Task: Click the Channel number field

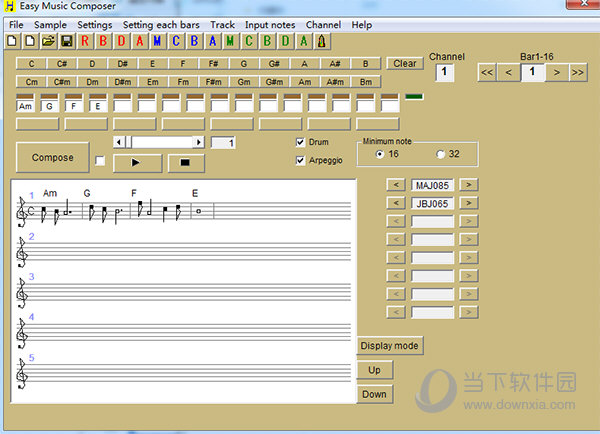Action: (444, 72)
